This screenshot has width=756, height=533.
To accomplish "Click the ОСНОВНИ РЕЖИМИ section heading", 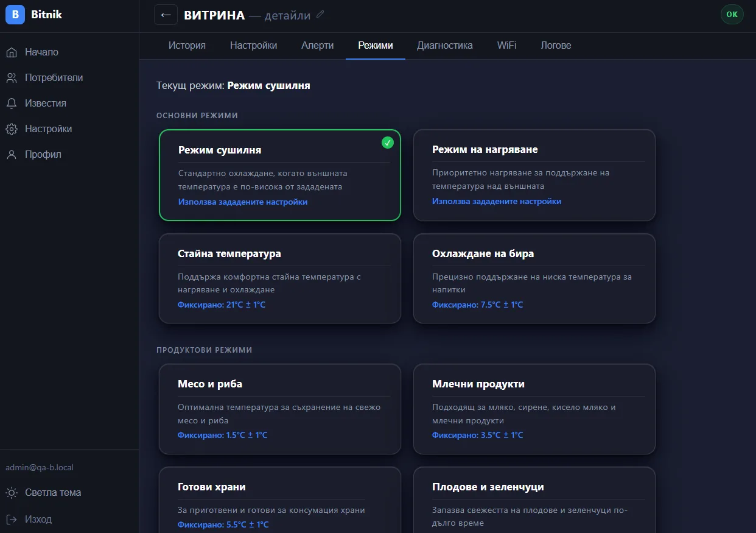I will coord(197,115).
